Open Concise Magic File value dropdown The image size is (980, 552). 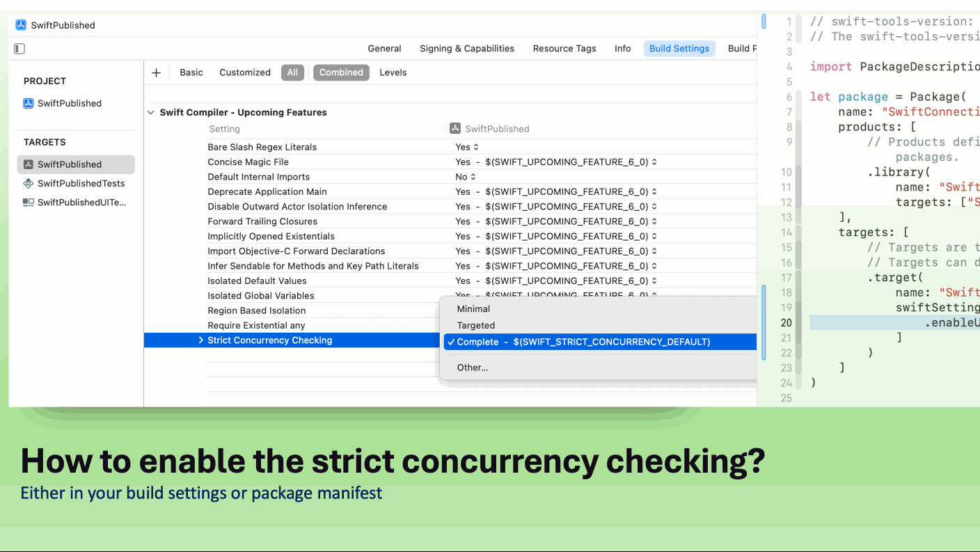[x=556, y=162]
